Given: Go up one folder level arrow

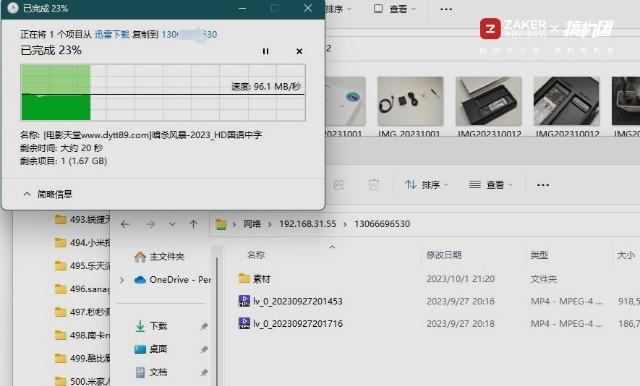Looking at the screenshot, I should [193, 224].
